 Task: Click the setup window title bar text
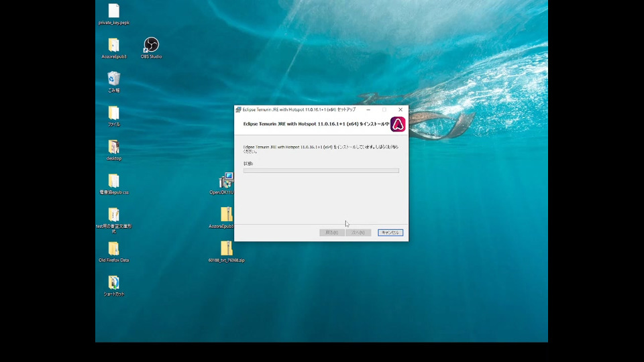click(x=299, y=109)
